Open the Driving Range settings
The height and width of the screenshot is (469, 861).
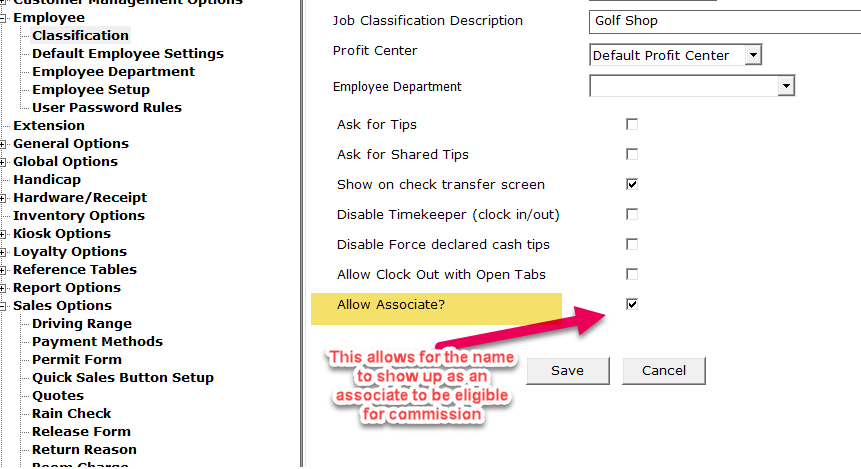pos(82,324)
